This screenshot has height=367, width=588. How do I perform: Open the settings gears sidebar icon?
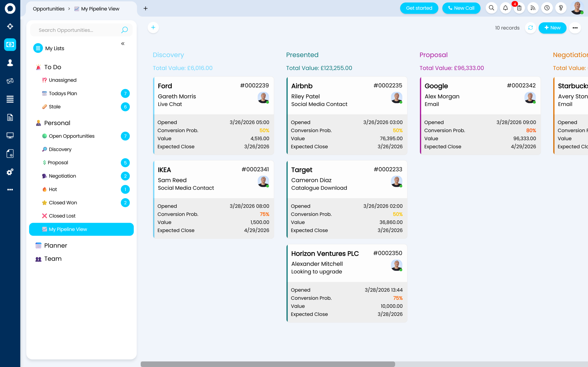(x=10, y=172)
